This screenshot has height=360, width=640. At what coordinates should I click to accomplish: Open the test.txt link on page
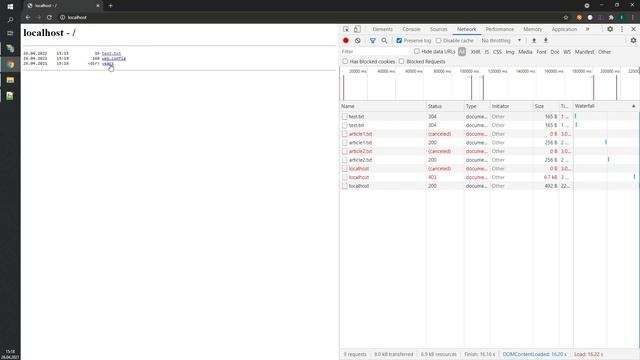pos(111,53)
